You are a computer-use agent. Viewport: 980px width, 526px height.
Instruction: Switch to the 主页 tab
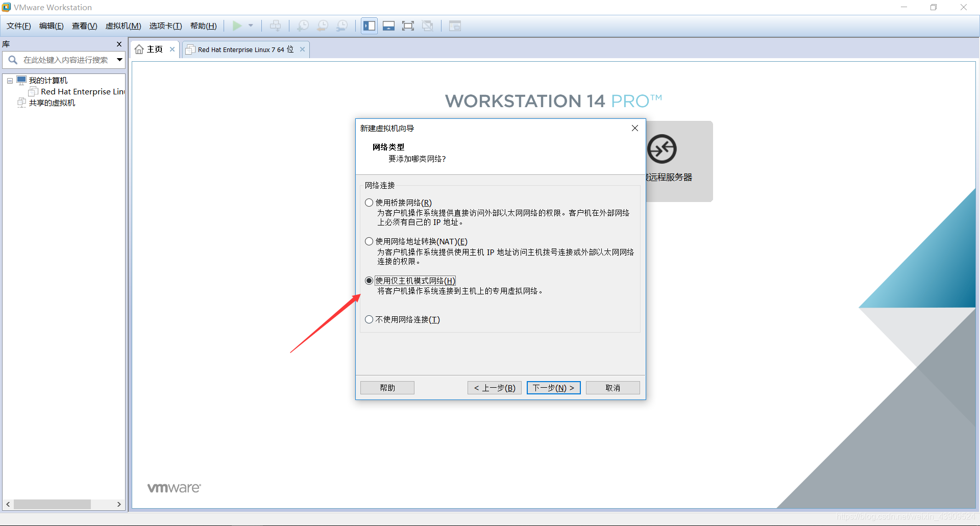click(x=154, y=49)
